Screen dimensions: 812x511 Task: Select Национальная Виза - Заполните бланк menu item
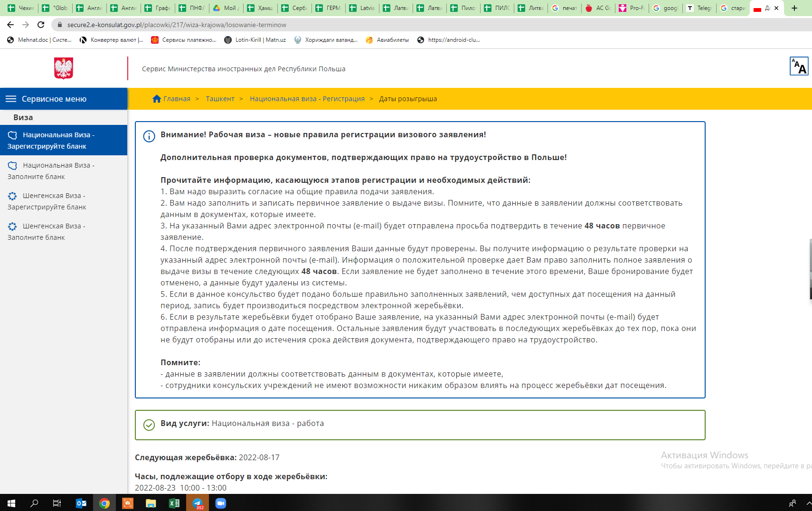coord(64,171)
